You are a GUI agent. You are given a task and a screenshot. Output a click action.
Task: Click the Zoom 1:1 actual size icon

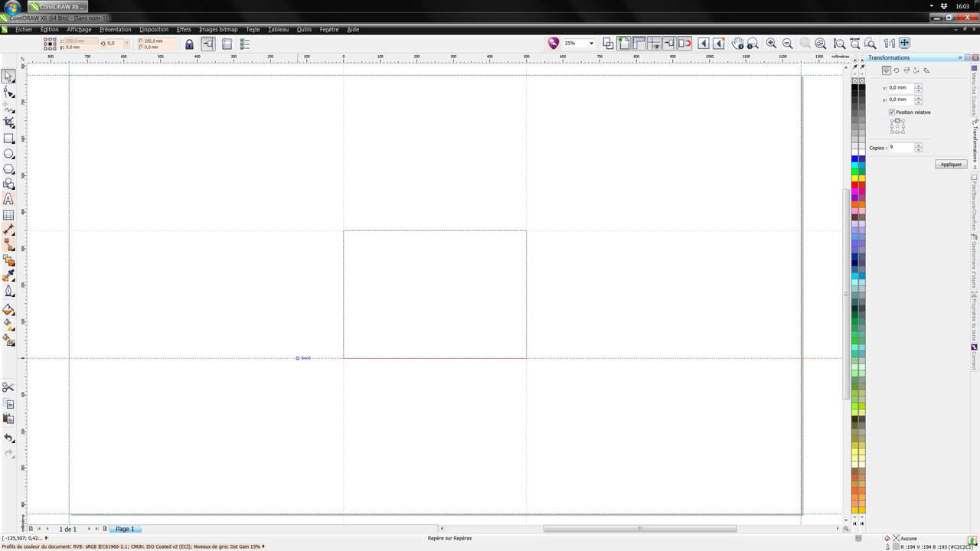point(889,44)
